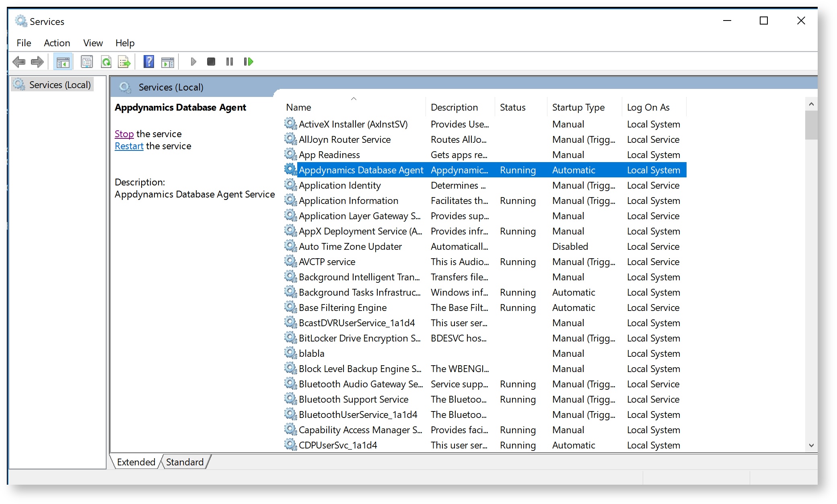The height and width of the screenshot is (504, 837).
Task: Select Block Level Backup Engine row
Action: 485,369
